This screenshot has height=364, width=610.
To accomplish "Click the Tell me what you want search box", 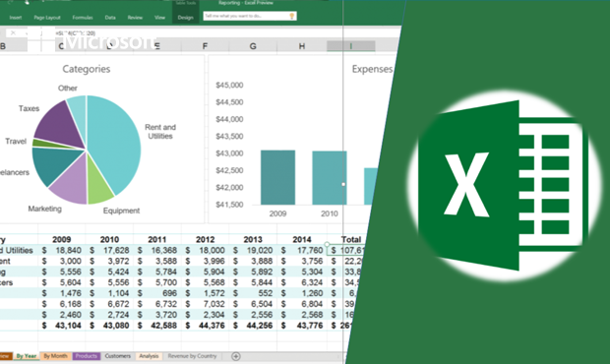I will pyautogui.click(x=250, y=16).
